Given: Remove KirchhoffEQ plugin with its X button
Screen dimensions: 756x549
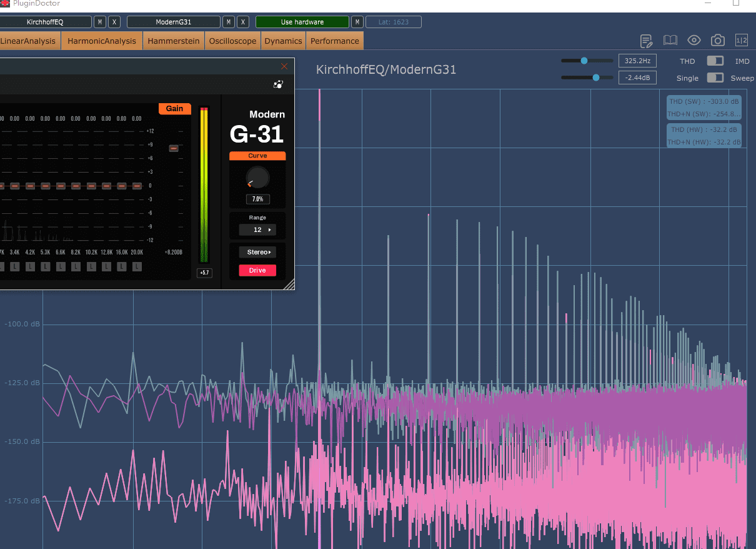Looking at the screenshot, I should coord(114,22).
